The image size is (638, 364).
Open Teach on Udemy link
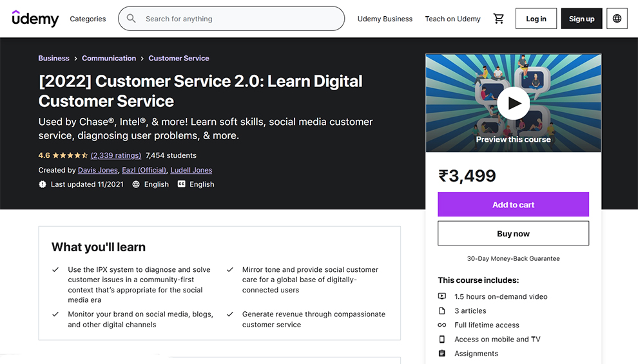452,19
